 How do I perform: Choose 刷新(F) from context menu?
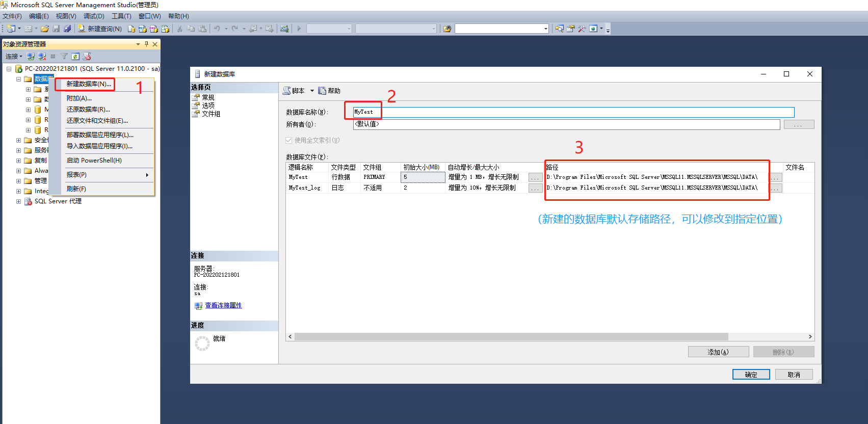tap(76, 189)
